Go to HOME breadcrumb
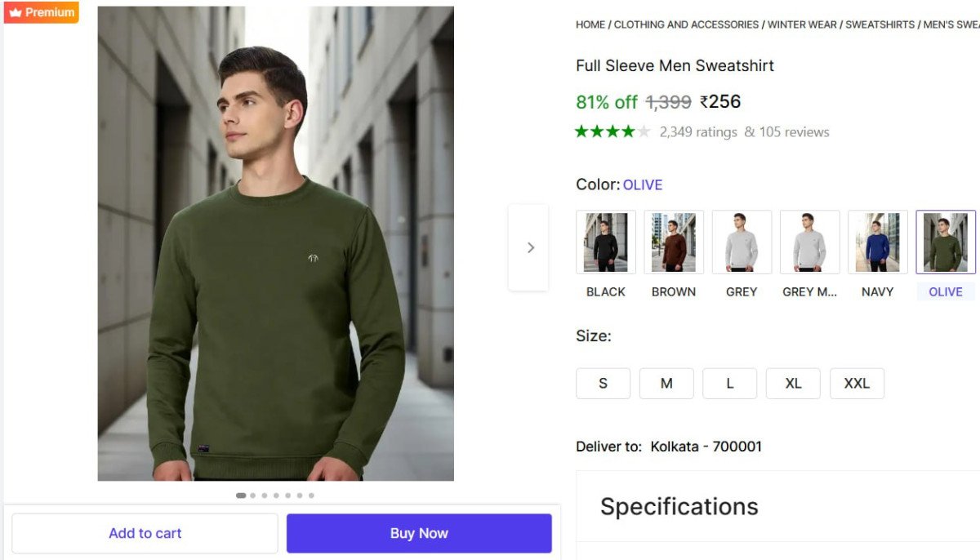This screenshot has height=560, width=980. click(x=590, y=24)
